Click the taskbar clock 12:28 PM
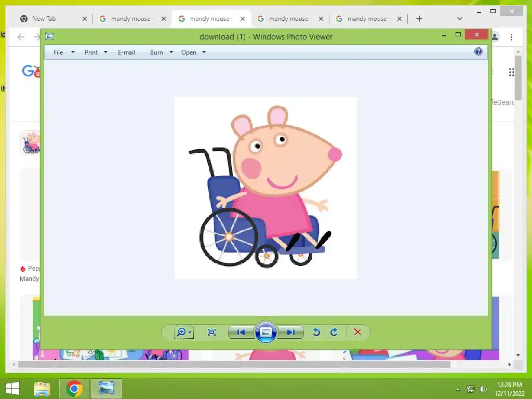This screenshot has width=532, height=399. tap(509, 385)
